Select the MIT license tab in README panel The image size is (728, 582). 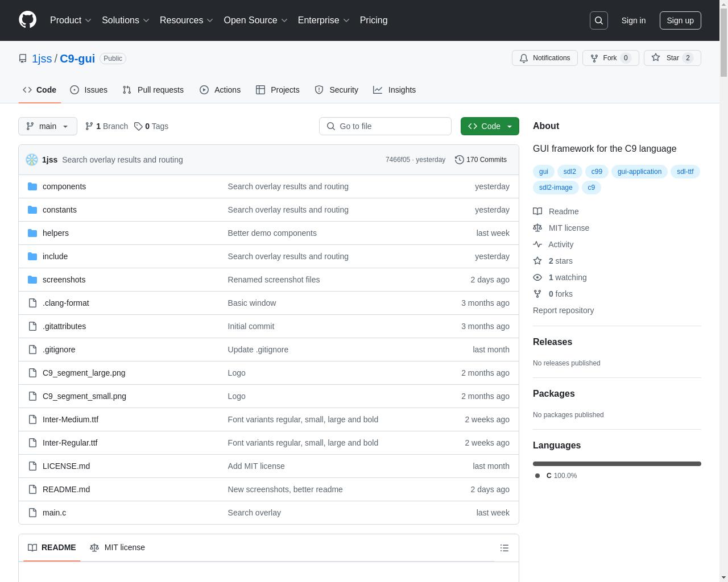click(117, 547)
